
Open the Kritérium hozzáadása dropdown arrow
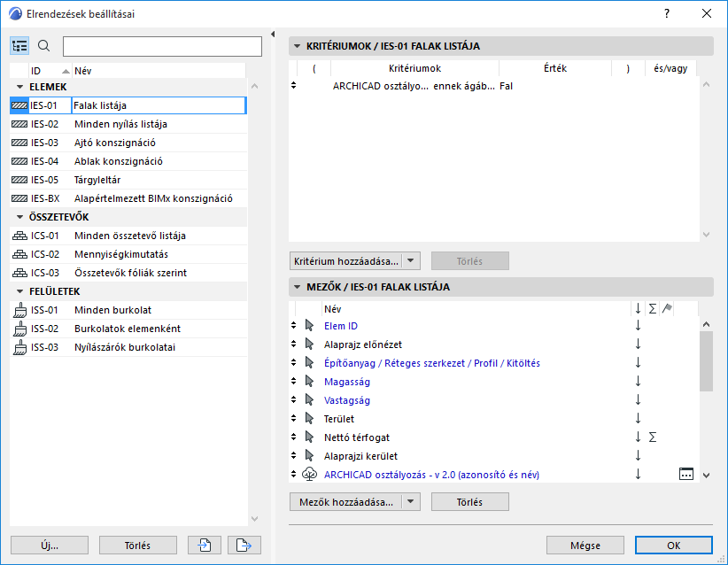[411, 261]
